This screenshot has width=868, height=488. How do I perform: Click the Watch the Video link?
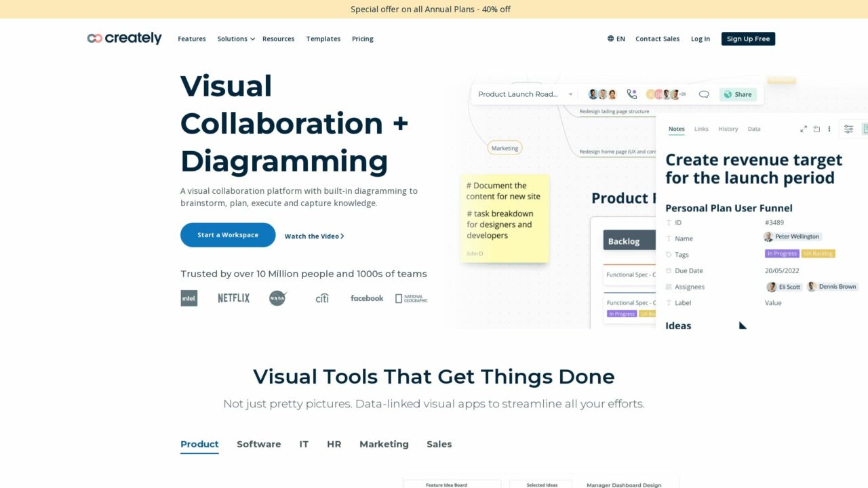[314, 236]
